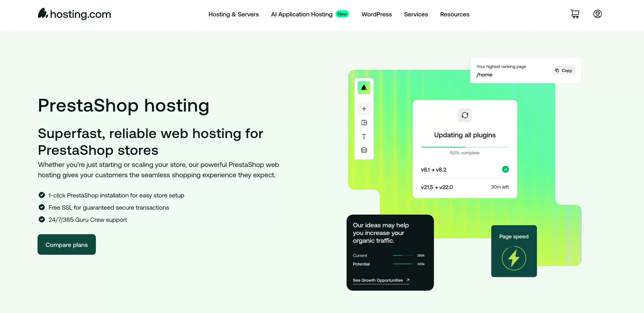The height and width of the screenshot is (313, 644).
Task: Click the '320k' value
Action: tap(421, 264)
